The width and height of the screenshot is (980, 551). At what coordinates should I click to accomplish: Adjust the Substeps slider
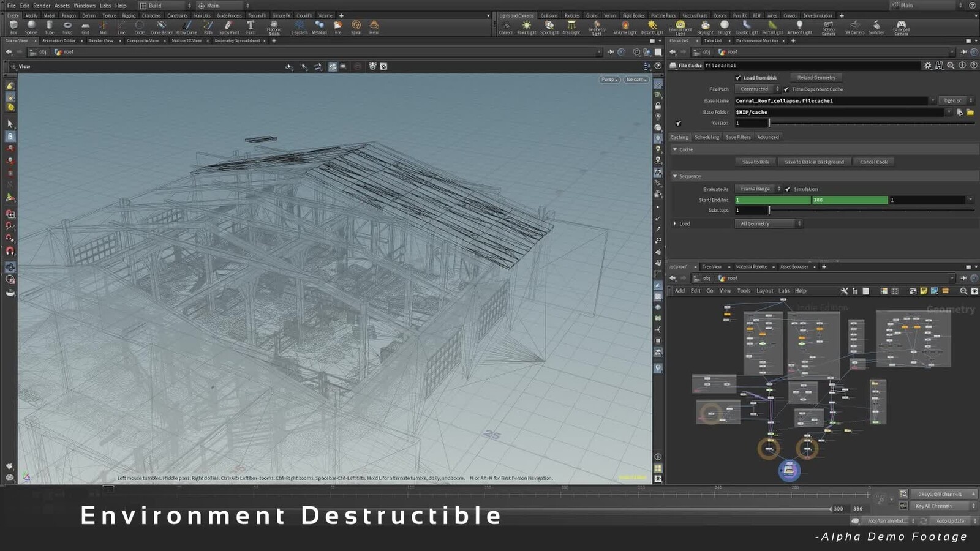tap(872, 211)
